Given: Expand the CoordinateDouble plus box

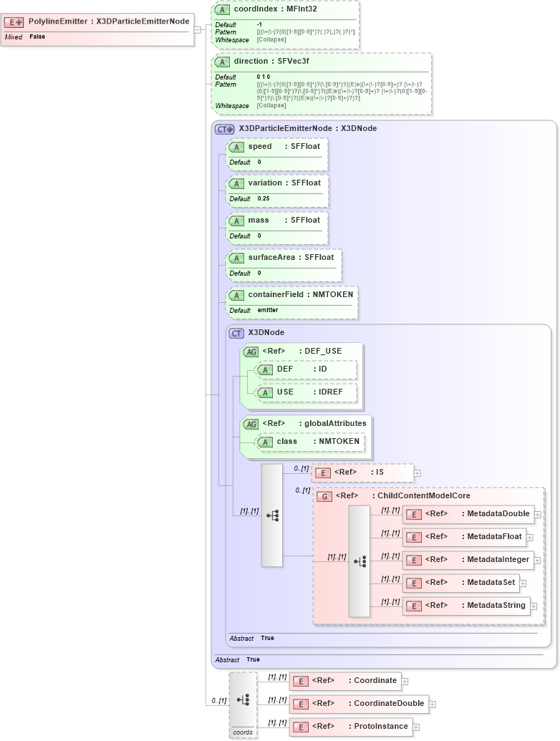Looking at the screenshot, I should point(433,704).
